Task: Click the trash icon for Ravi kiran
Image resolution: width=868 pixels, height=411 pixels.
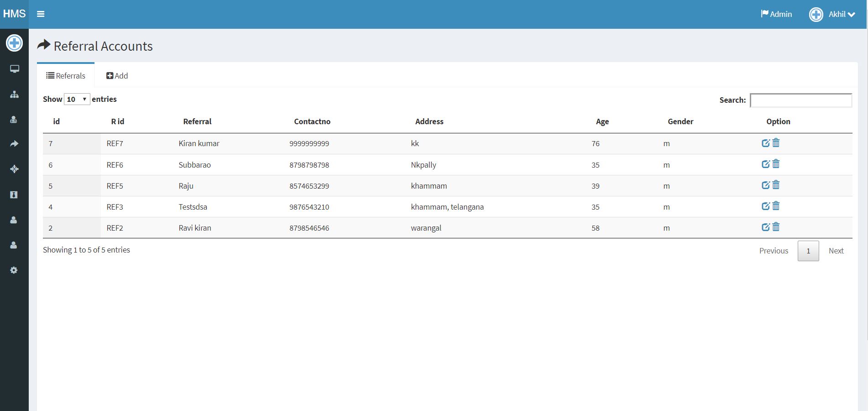Action: pyautogui.click(x=776, y=227)
